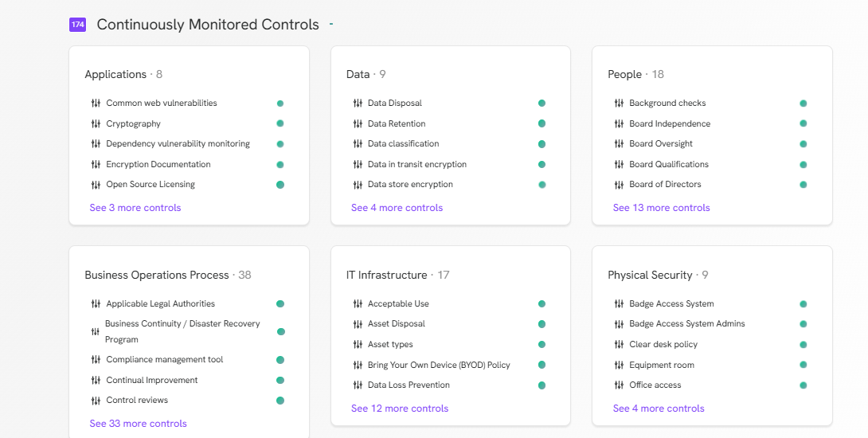Select the Clear desk policy control
The height and width of the screenshot is (438, 868).
point(663,344)
